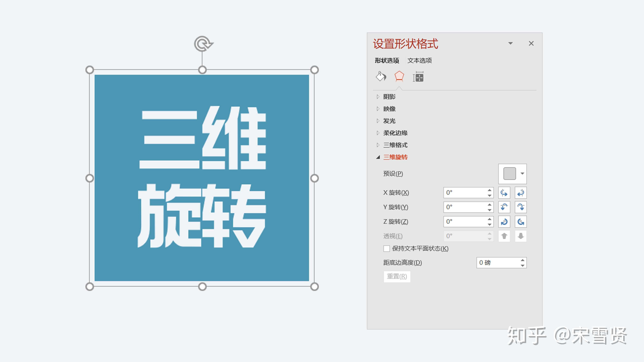
Task: Rotate Y down icon button
Action: click(x=521, y=207)
